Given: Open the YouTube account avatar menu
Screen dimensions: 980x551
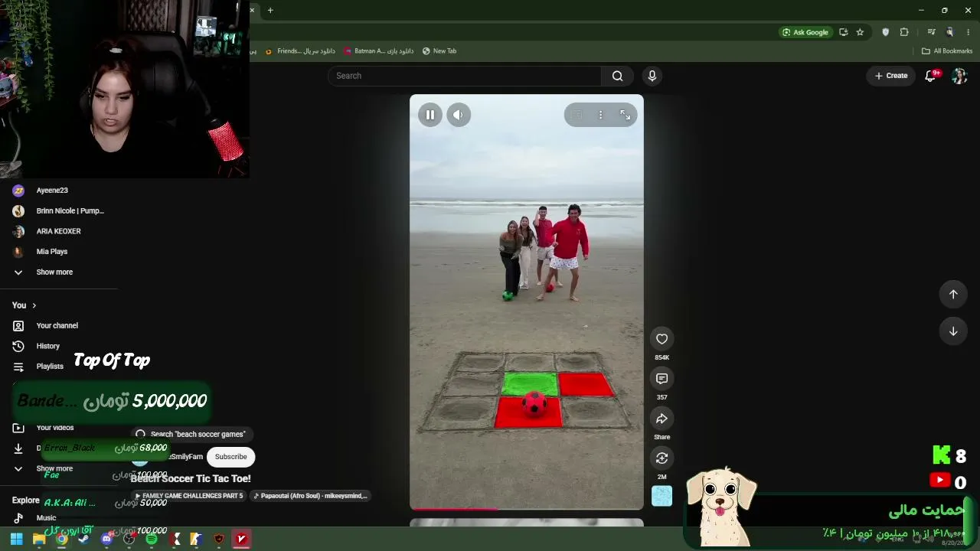Looking at the screenshot, I should (x=959, y=76).
